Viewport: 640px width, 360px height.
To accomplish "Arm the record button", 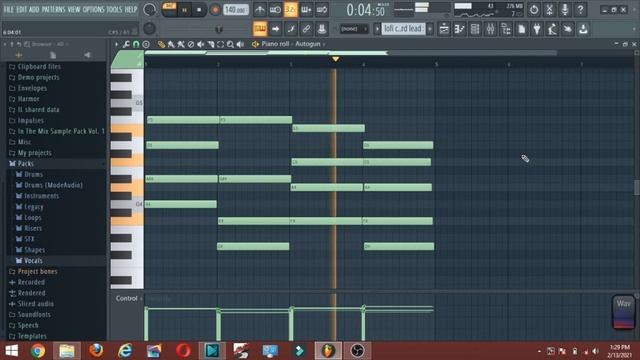I will [x=215, y=10].
